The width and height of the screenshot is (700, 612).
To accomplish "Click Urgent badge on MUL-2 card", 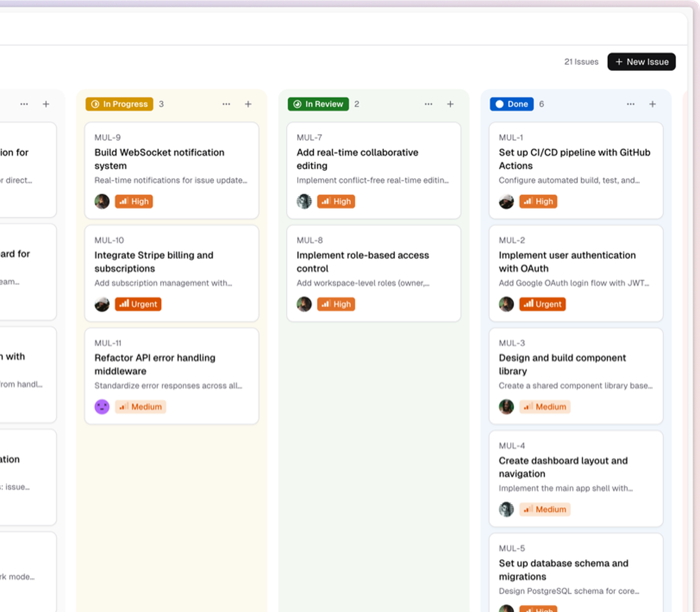I will tap(542, 304).
